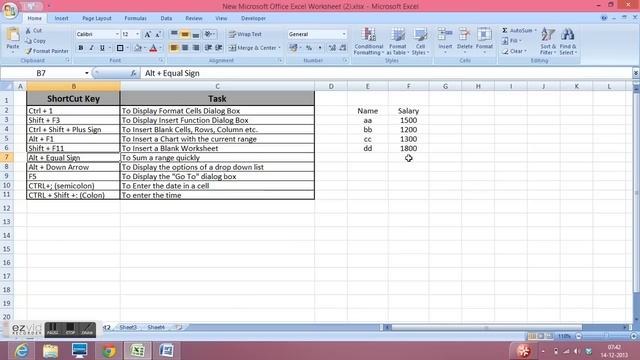Open Format cells menu
This screenshot has height=360, width=640.
(x=484, y=41)
